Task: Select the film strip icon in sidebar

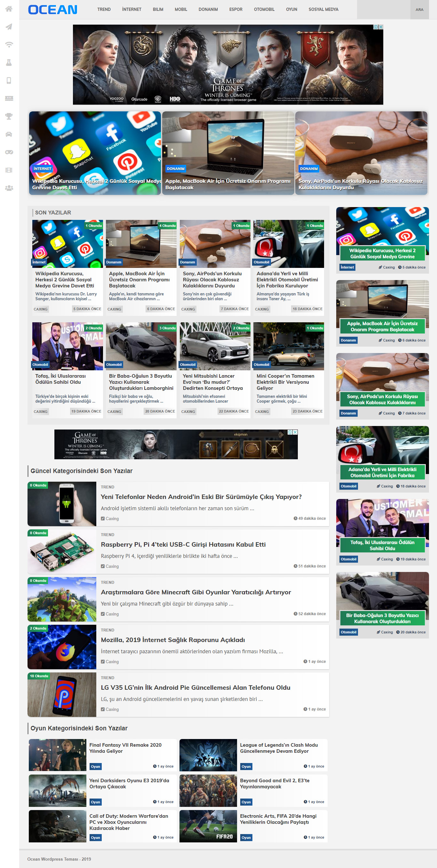Action: [9, 170]
